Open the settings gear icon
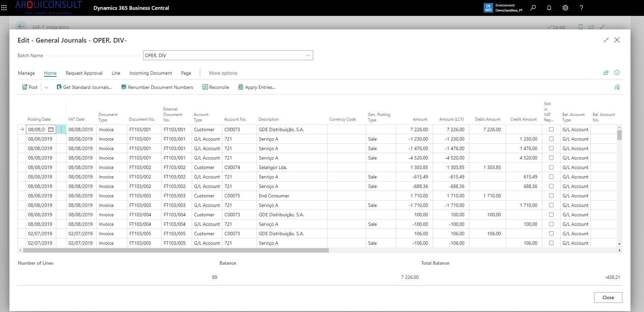 pos(565,8)
